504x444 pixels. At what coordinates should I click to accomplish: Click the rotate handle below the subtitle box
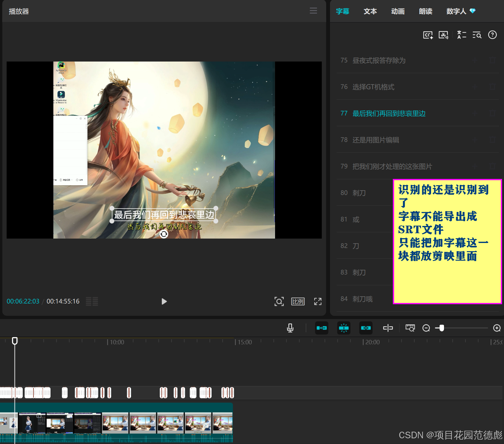[164, 234]
